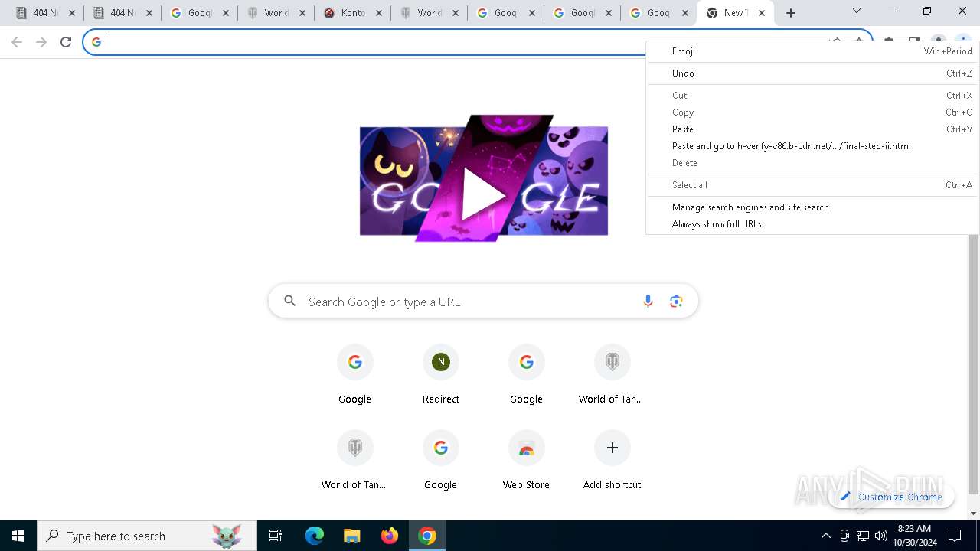The image size is (980, 551).
Task: Click the Google icon in the address bar
Action: pos(96,42)
